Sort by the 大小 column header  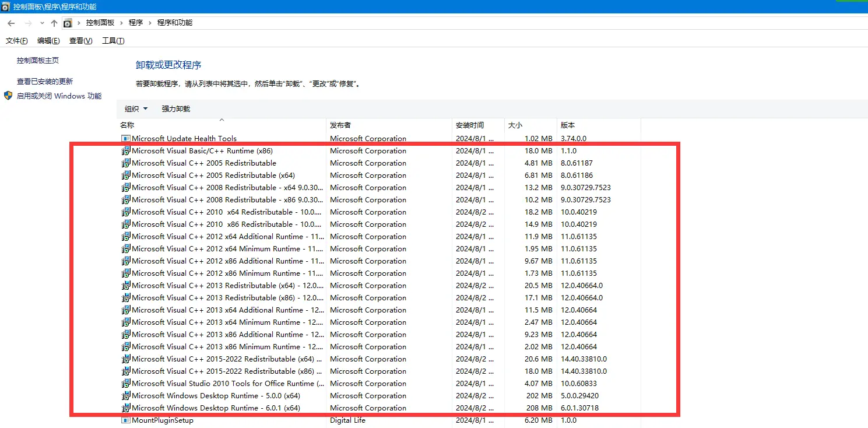[530, 125]
